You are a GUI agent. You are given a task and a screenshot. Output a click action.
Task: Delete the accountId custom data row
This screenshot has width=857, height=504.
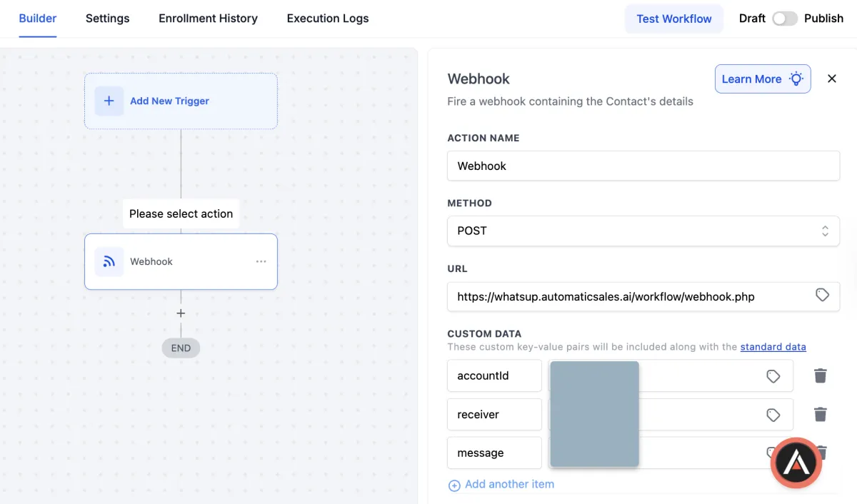(821, 376)
